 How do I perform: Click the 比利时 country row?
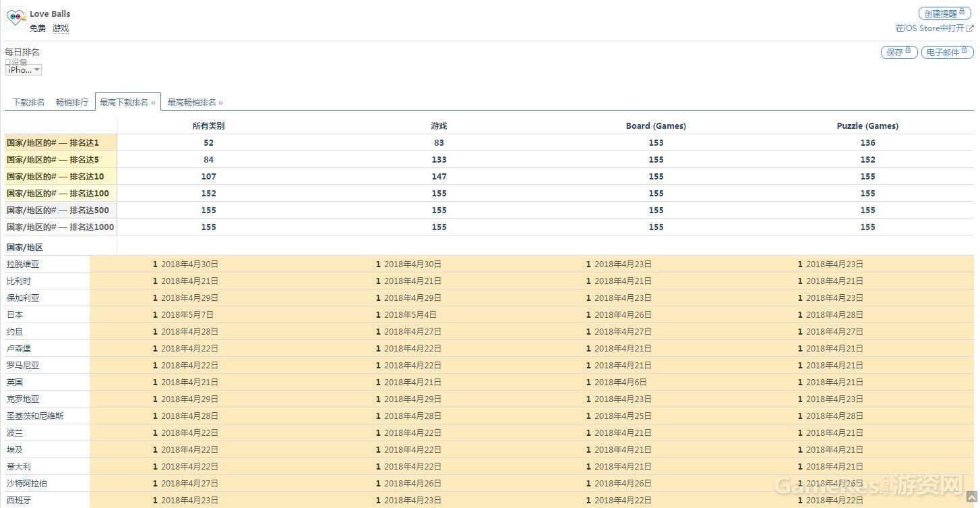[x=489, y=281]
